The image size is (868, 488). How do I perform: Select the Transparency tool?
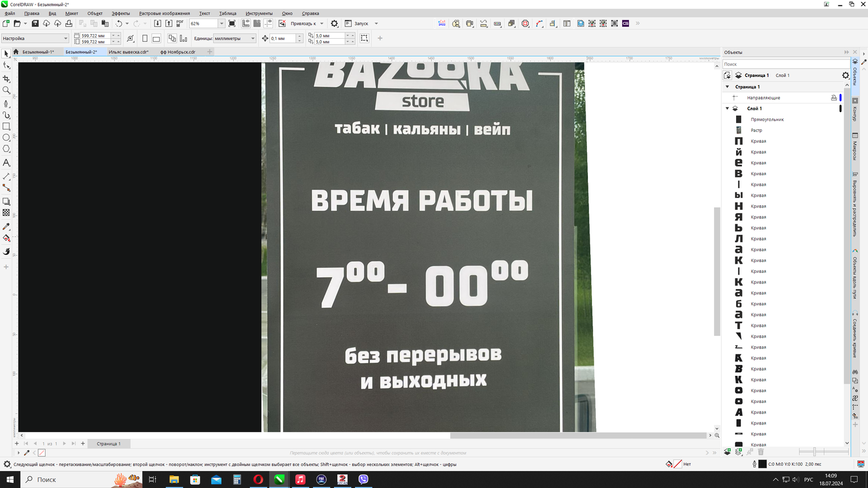coord(6,213)
